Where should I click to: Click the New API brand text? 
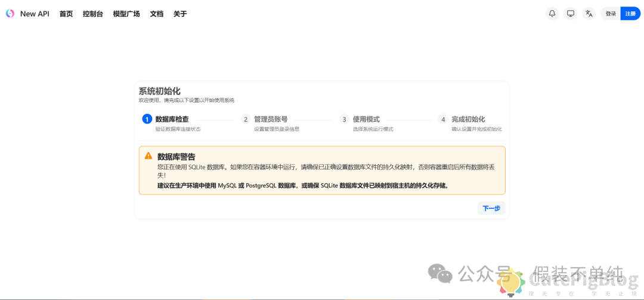coord(35,14)
